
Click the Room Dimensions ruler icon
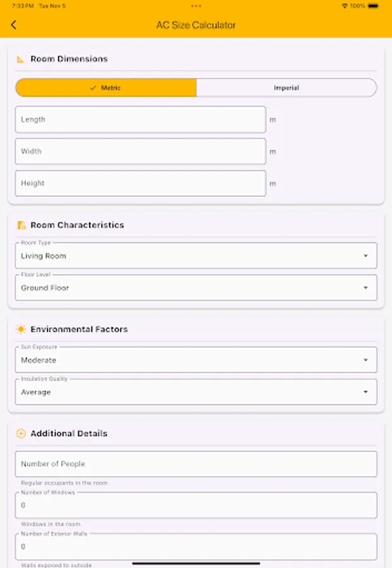(x=21, y=59)
